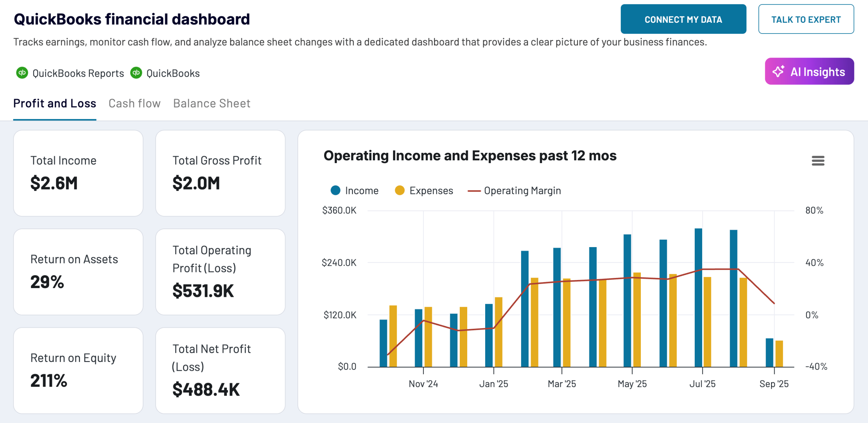Open the AI Insights button
This screenshot has width=868, height=423.
pyautogui.click(x=809, y=72)
